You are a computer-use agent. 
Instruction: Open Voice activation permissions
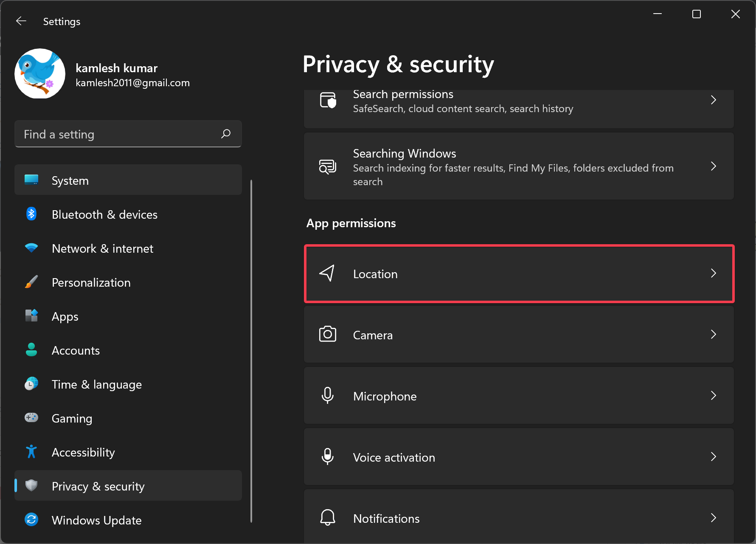[519, 457]
